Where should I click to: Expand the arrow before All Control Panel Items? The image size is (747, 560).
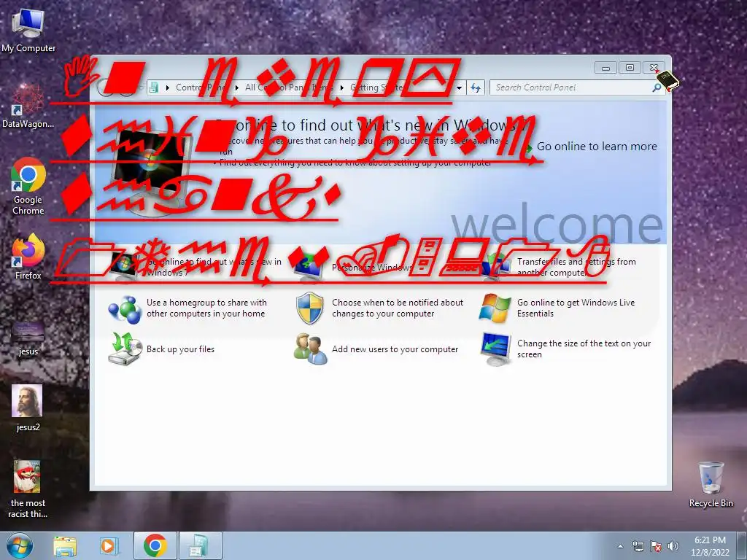point(237,87)
